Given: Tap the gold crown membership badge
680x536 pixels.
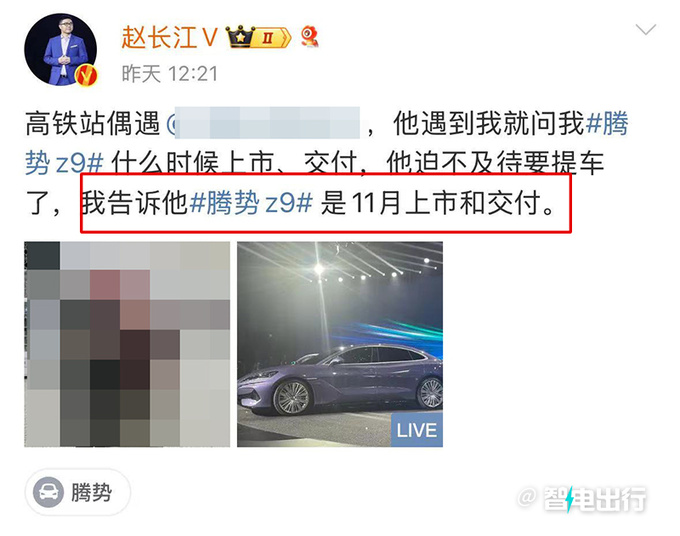Looking at the screenshot, I should pos(240,37).
